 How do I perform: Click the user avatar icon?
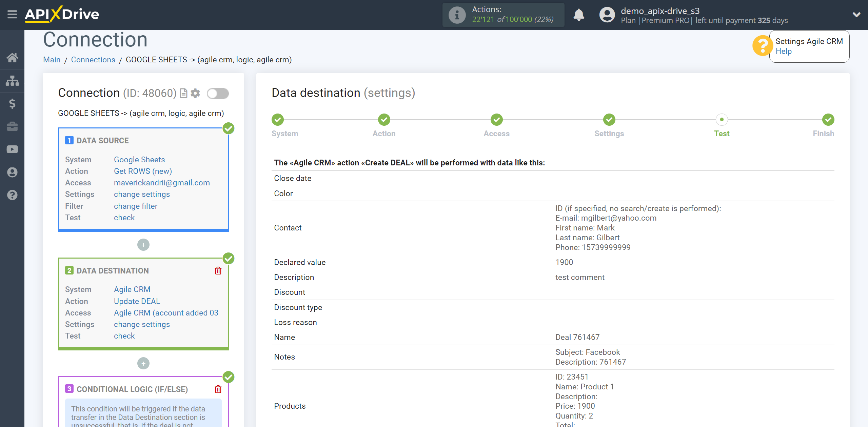607,15
